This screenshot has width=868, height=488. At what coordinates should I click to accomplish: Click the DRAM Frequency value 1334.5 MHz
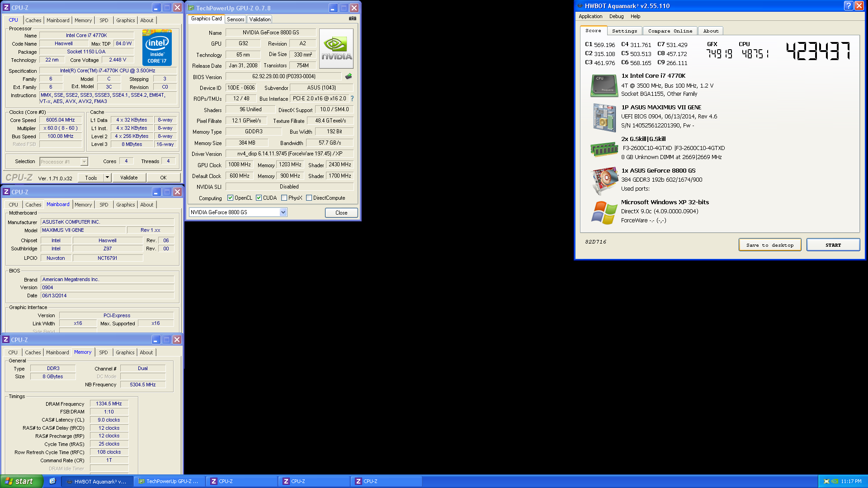coord(109,404)
